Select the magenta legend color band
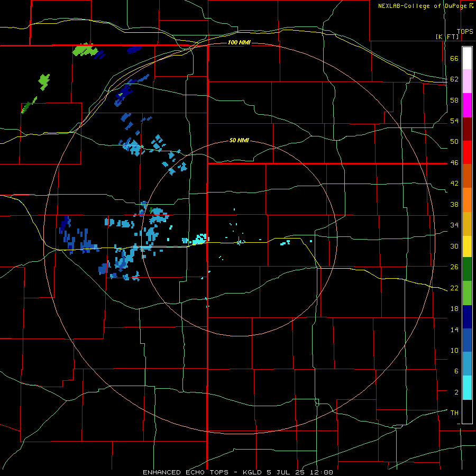 point(467,105)
